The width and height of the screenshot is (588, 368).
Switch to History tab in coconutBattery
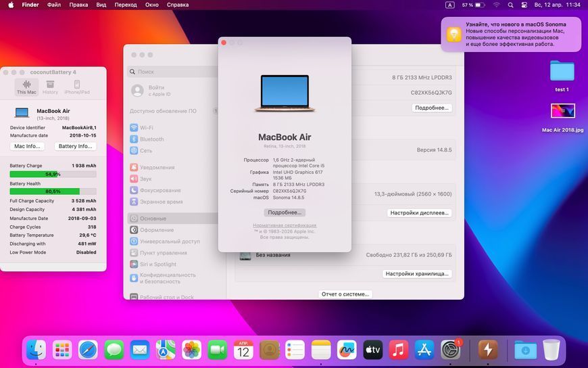(50, 87)
